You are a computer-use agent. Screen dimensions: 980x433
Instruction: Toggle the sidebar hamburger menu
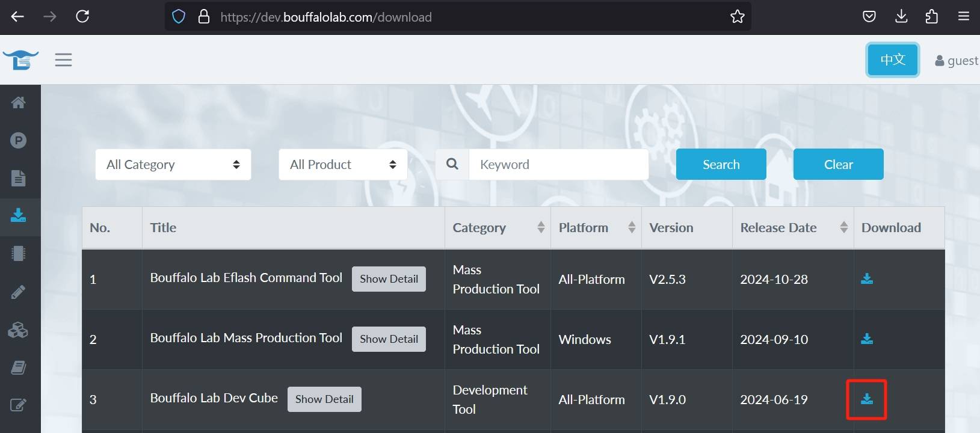63,60
